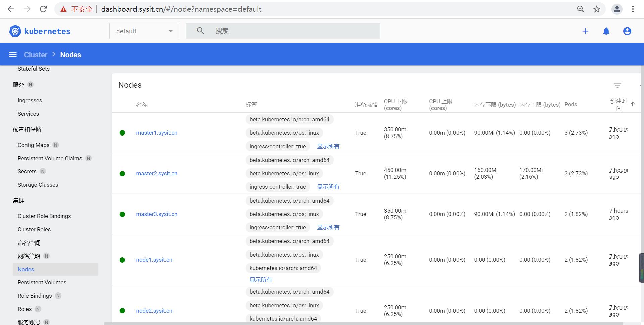Viewport: 644px width, 325px height.
Task: Open node2.sysit.cn node details
Action: (154, 311)
